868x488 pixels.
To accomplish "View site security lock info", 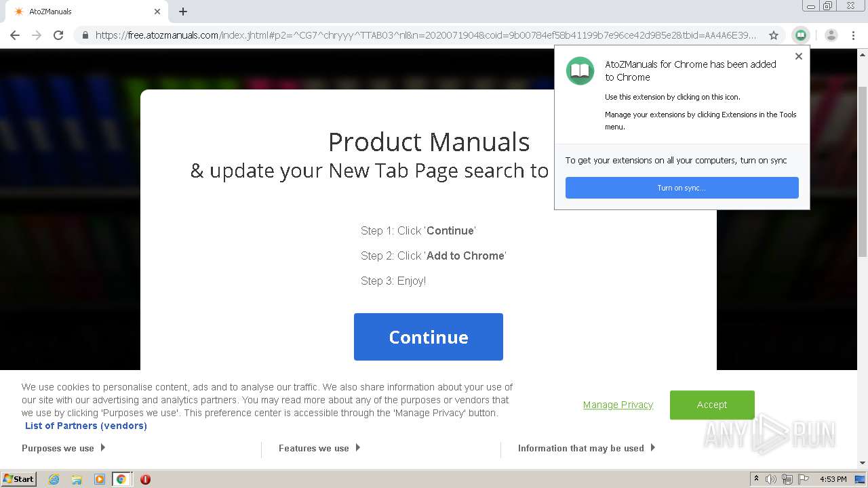I will [x=85, y=35].
